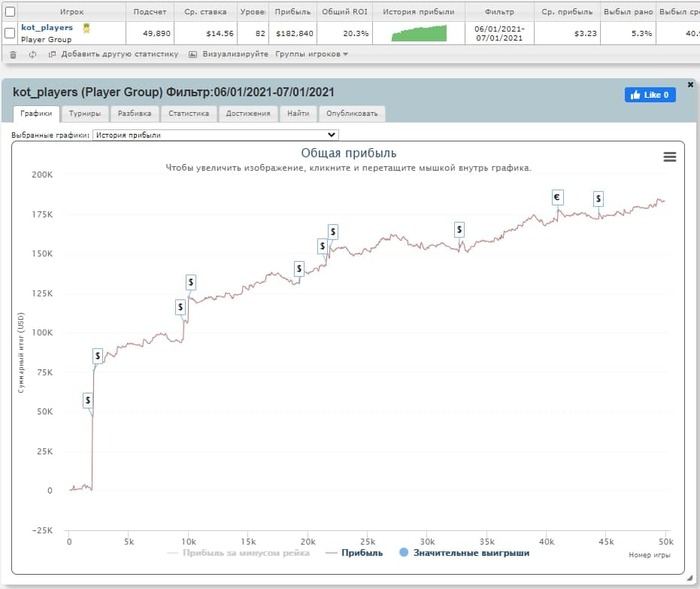The height and width of the screenshot is (589, 700).
Task: Click the lower $ flag near 22k games
Action: coord(322,246)
